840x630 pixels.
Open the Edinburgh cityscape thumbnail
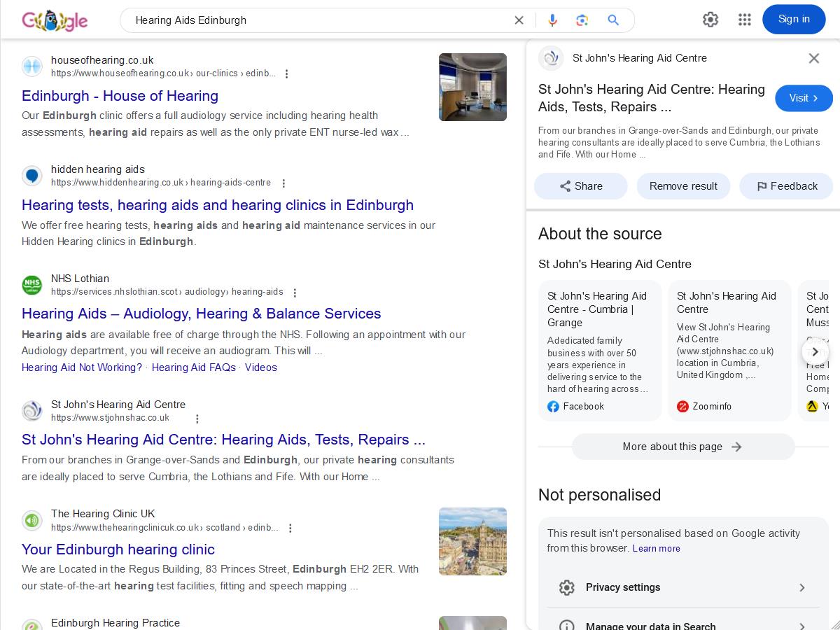coord(472,541)
